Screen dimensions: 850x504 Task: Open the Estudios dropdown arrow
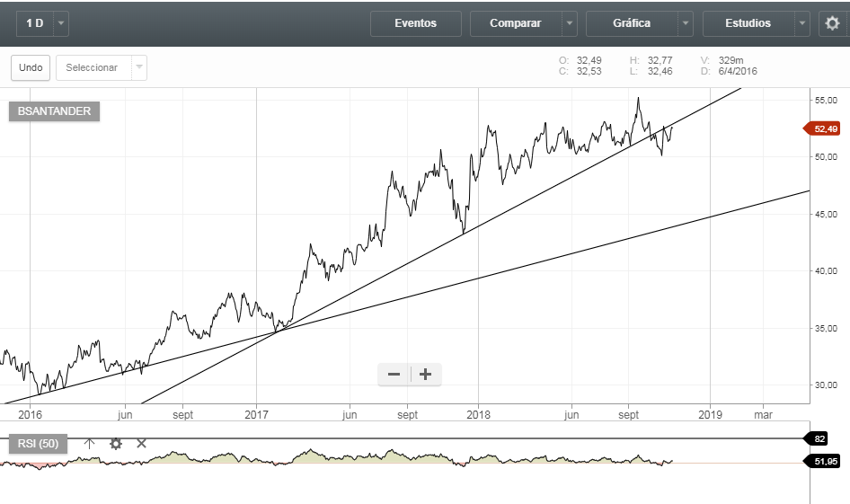pos(802,23)
